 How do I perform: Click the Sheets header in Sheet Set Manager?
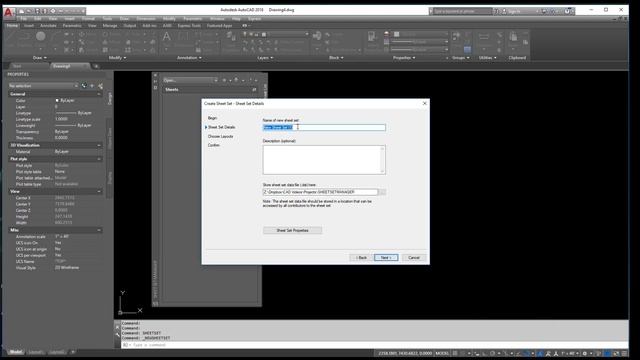[210, 89]
